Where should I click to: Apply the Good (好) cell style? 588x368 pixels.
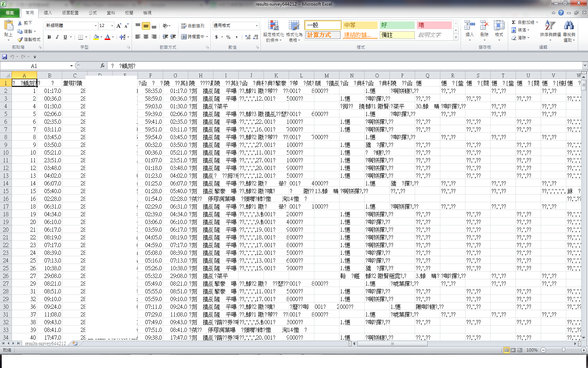click(x=397, y=25)
